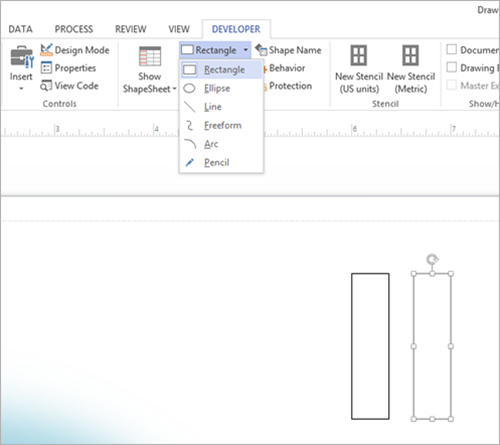Open the Behavior settings button

284,68
